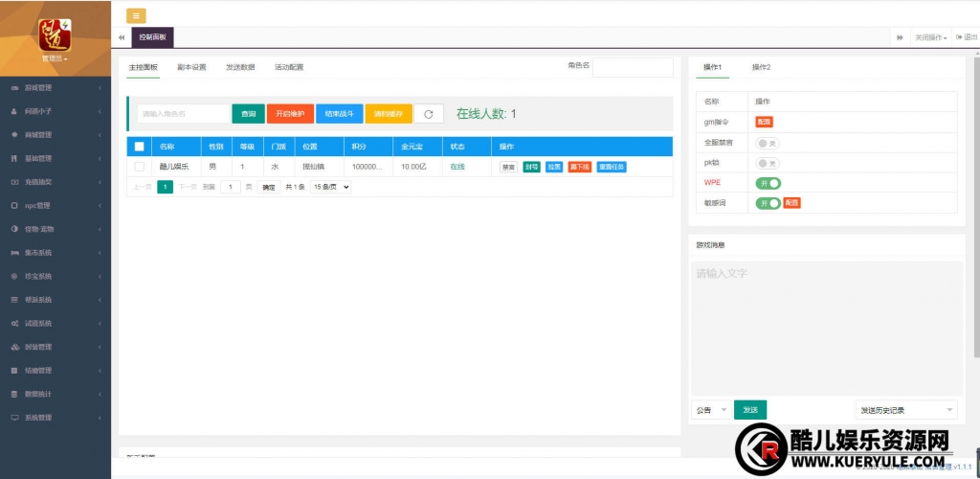
Task: Click the orange 开启维护 button
Action: (290, 114)
